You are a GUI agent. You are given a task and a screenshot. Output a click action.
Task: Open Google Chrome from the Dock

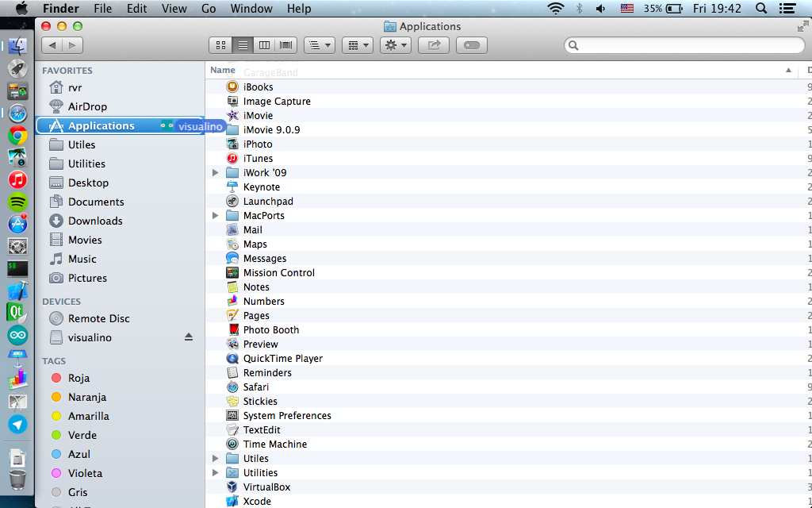pyautogui.click(x=17, y=136)
